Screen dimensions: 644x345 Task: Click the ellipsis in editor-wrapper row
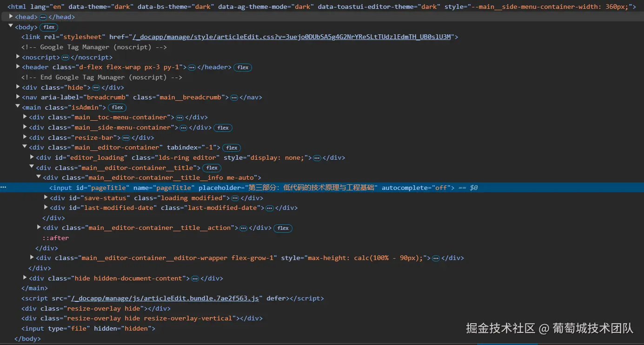pos(436,258)
